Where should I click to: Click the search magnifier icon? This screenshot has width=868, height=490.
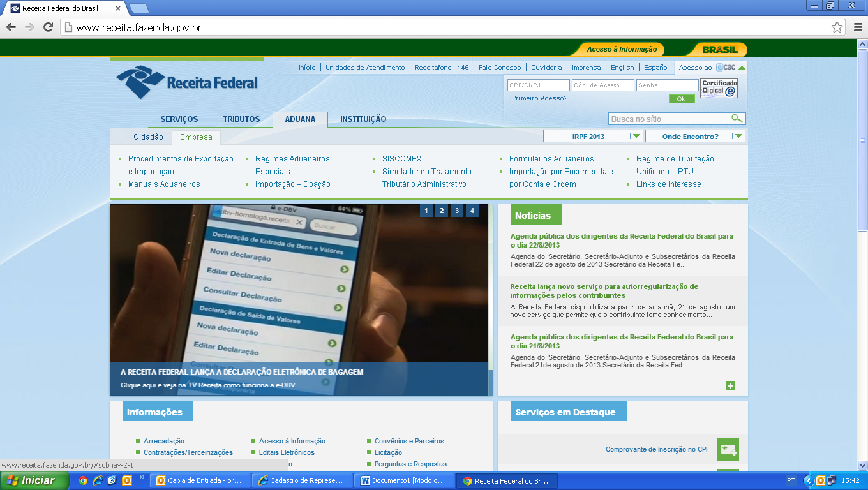[737, 119]
